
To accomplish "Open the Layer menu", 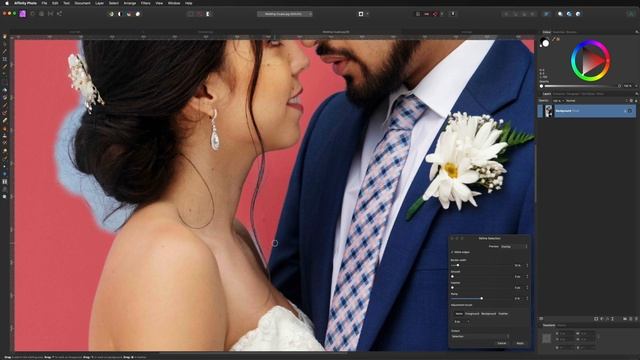I will click(99, 3).
